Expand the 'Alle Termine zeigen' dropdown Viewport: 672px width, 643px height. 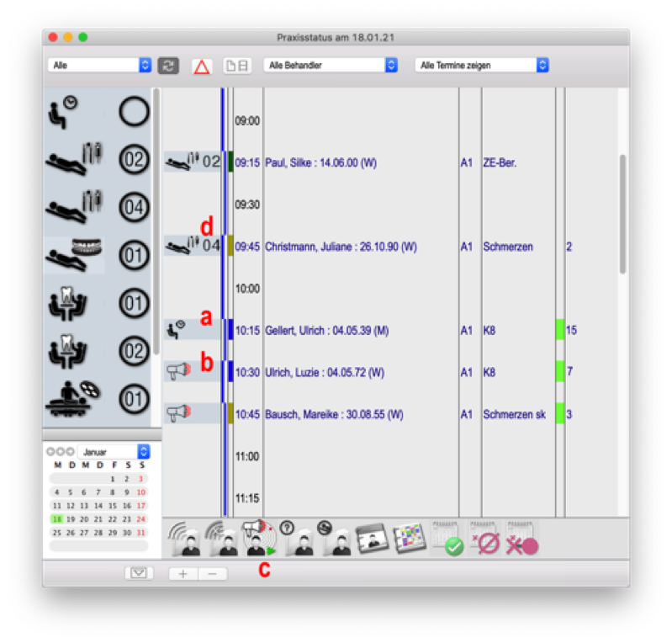481,65
